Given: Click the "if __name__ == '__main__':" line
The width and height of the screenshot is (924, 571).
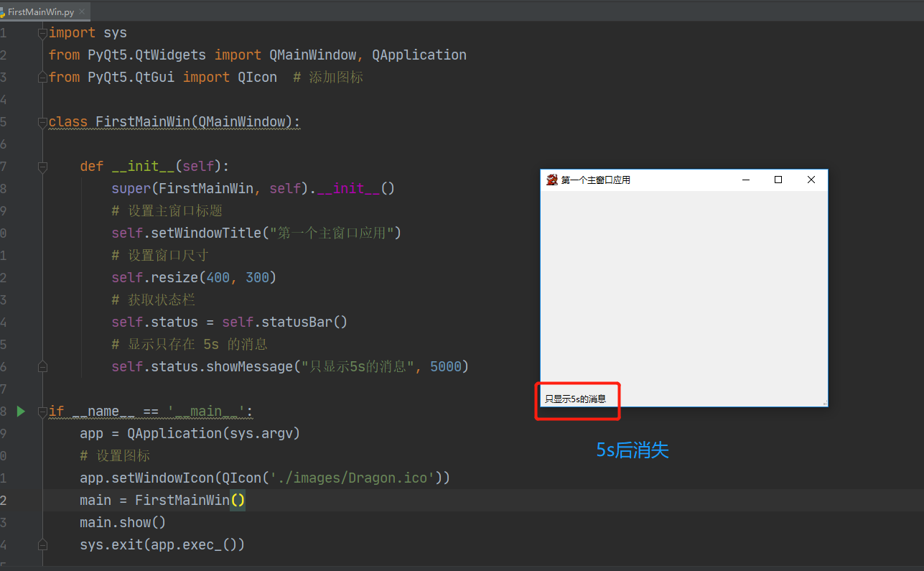Looking at the screenshot, I should click(x=151, y=412).
